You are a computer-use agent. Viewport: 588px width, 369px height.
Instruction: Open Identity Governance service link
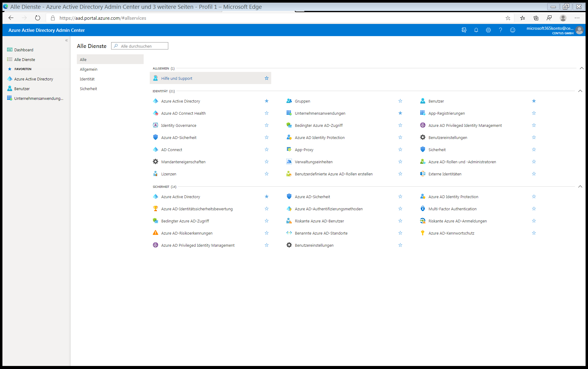pos(179,125)
